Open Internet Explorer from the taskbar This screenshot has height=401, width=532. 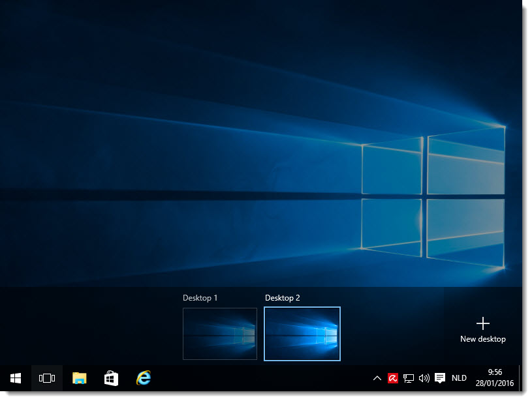(x=144, y=378)
